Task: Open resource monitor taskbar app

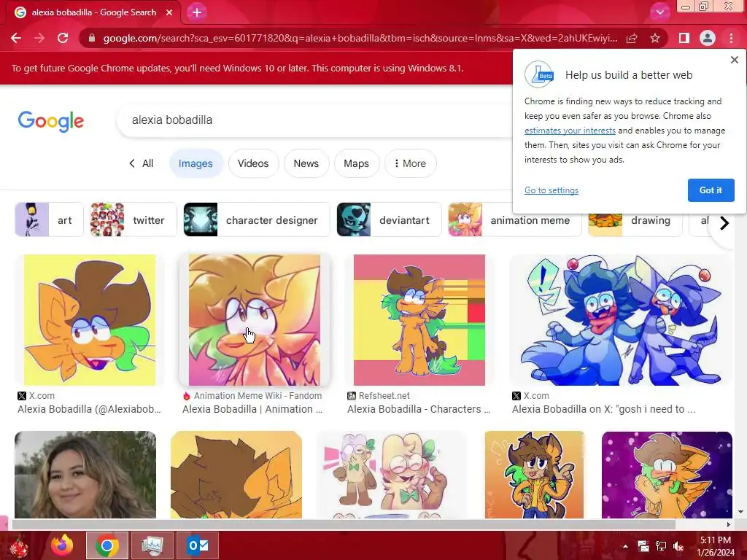Action: click(x=152, y=545)
